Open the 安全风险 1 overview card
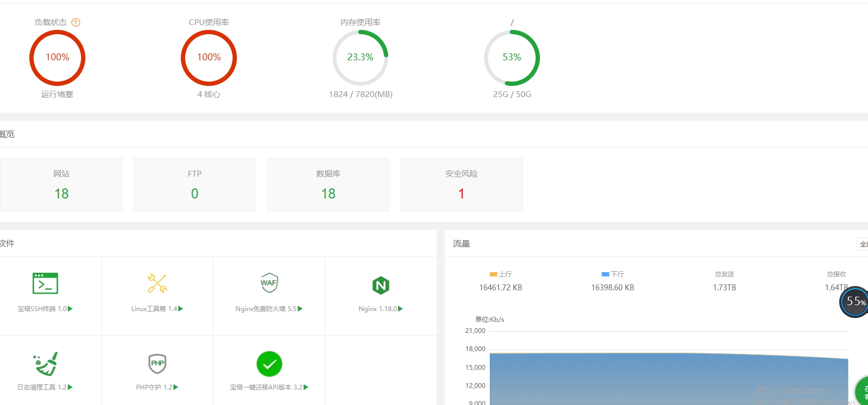868x405 pixels. coord(461,185)
